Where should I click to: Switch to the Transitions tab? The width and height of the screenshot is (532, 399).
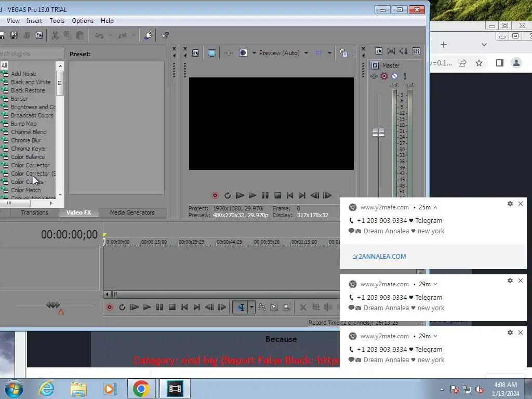click(34, 212)
